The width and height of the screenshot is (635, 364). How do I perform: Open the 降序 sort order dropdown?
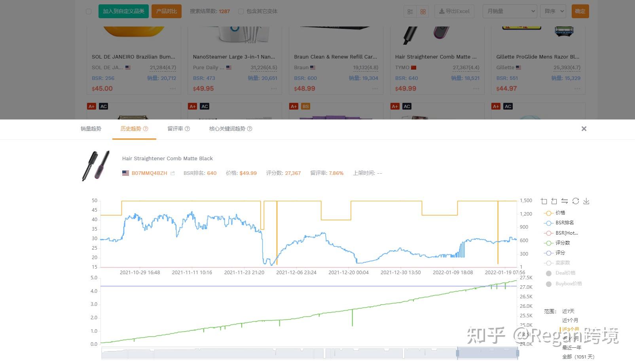553,11
